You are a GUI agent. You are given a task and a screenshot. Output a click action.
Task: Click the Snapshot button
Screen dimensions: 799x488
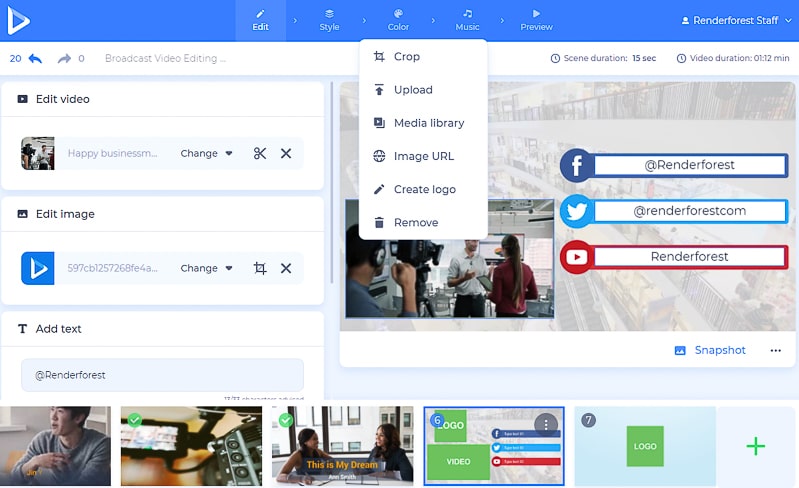710,350
